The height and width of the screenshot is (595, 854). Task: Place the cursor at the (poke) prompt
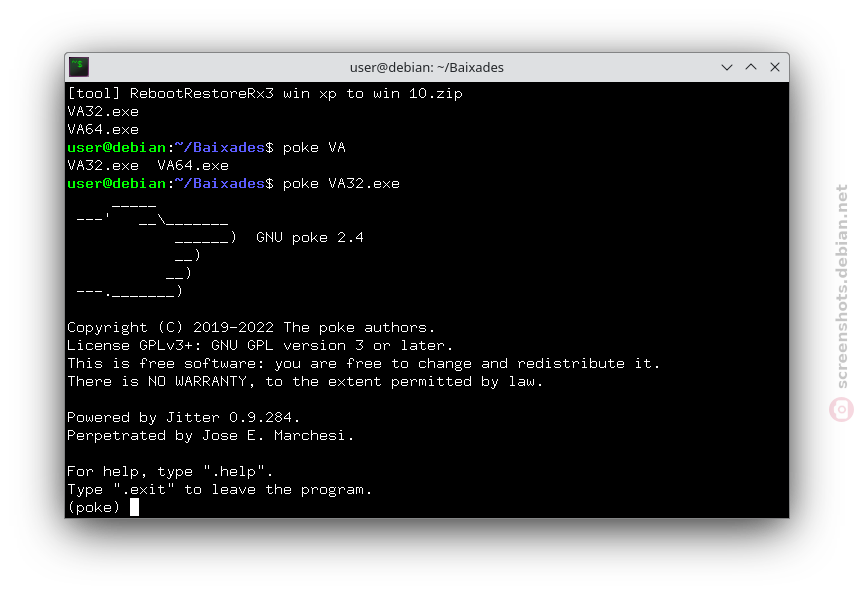pos(135,507)
